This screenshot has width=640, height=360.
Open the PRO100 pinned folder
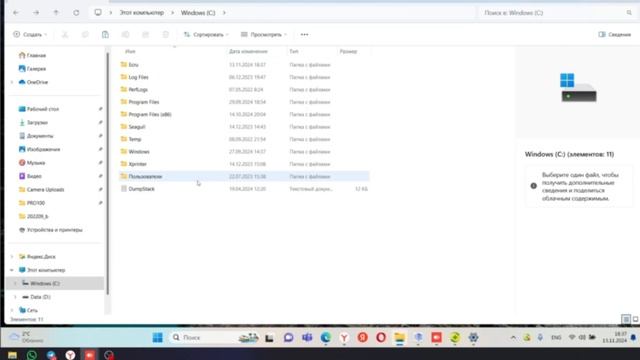[36, 203]
